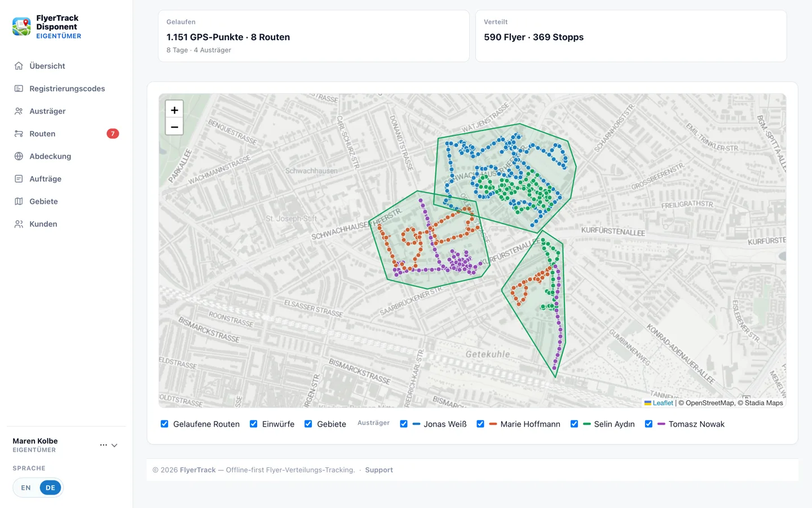Zoom out of the map
Screen dimensions: 812x508
point(174,127)
